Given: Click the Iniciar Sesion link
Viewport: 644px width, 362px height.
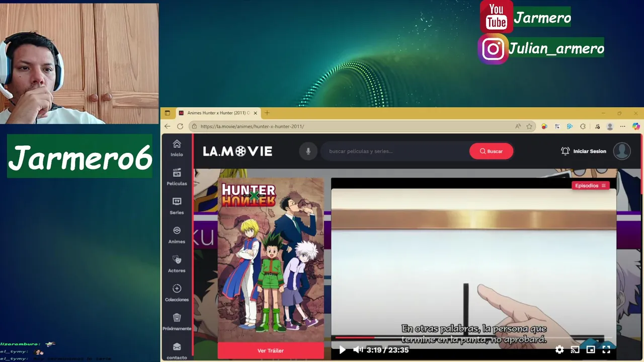Looking at the screenshot, I should [x=590, y=151].
